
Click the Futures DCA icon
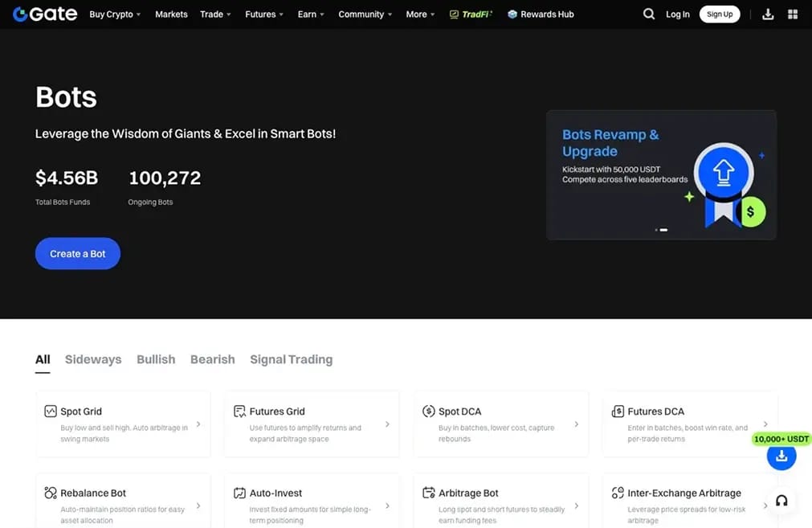click(618, 411)
